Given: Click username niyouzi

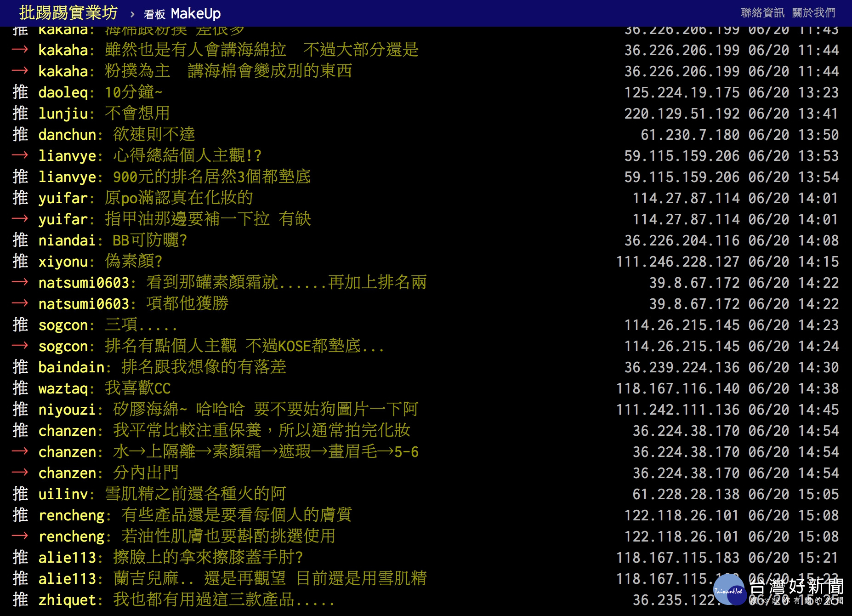Looking at the screenshot, I should [x=67, y=410].
